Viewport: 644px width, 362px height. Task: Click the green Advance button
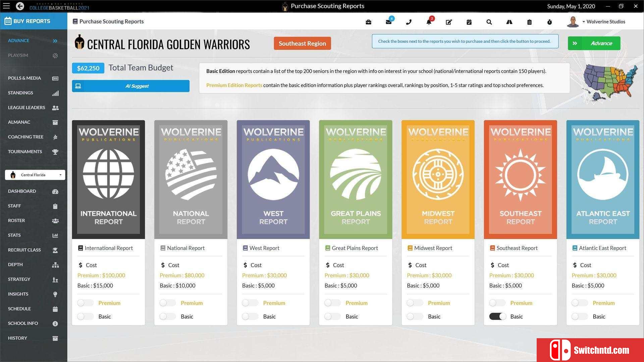pyautogui.click(x=594, y=43)
